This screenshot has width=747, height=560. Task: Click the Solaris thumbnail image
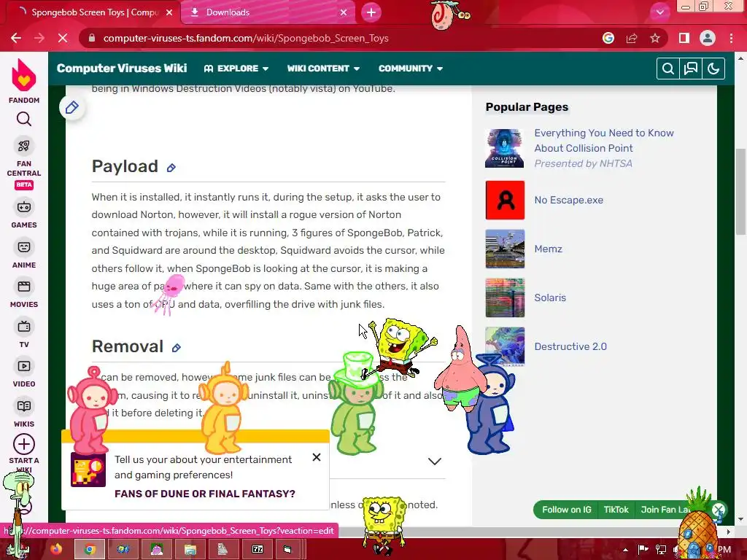click(x=505, y=297)
